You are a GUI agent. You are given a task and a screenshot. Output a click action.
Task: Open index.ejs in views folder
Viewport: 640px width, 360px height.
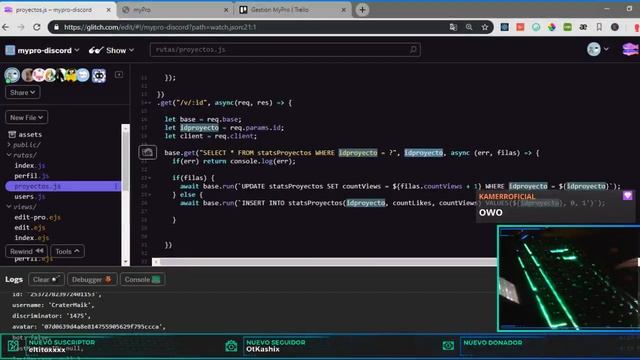[31, 238]
